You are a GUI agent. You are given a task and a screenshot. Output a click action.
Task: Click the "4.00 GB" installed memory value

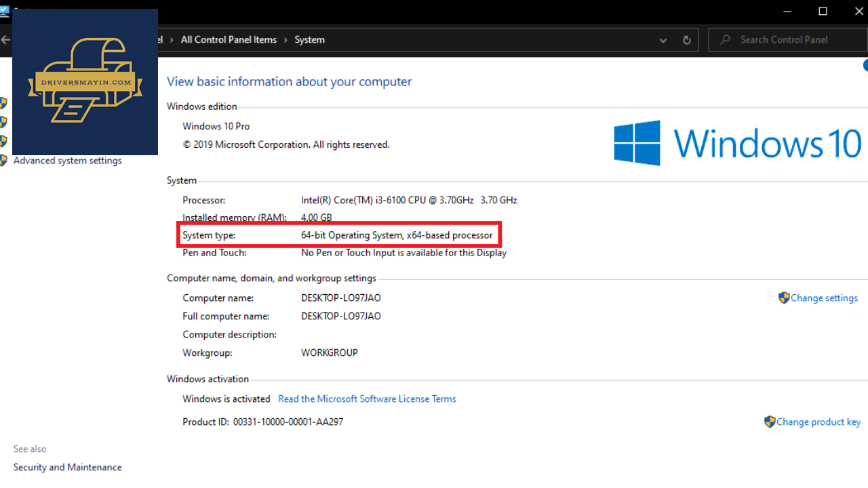click(x=317, y=218)
